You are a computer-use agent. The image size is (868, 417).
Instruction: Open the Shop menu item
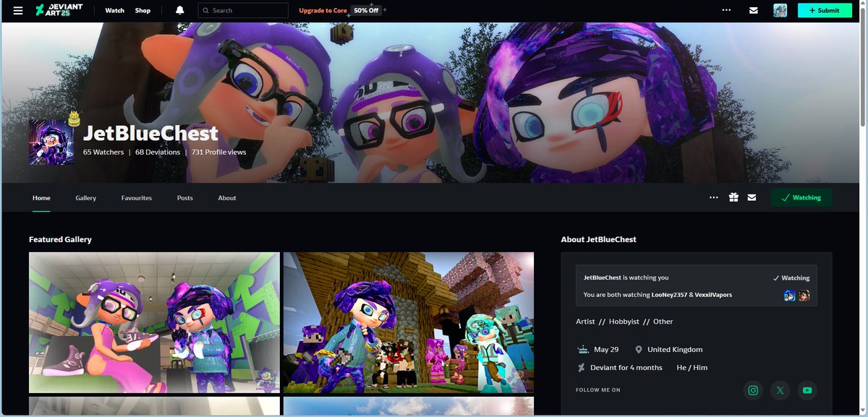click(x=142, y=11)
